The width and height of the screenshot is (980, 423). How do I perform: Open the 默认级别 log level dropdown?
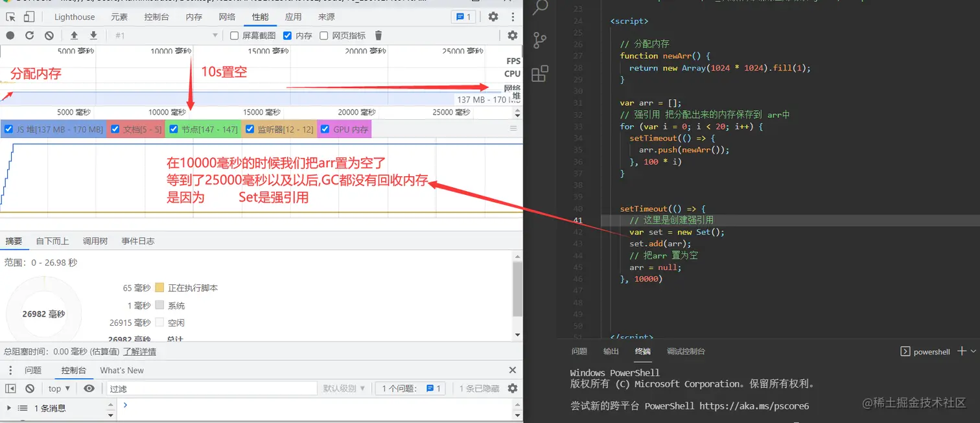click(344, 389)
